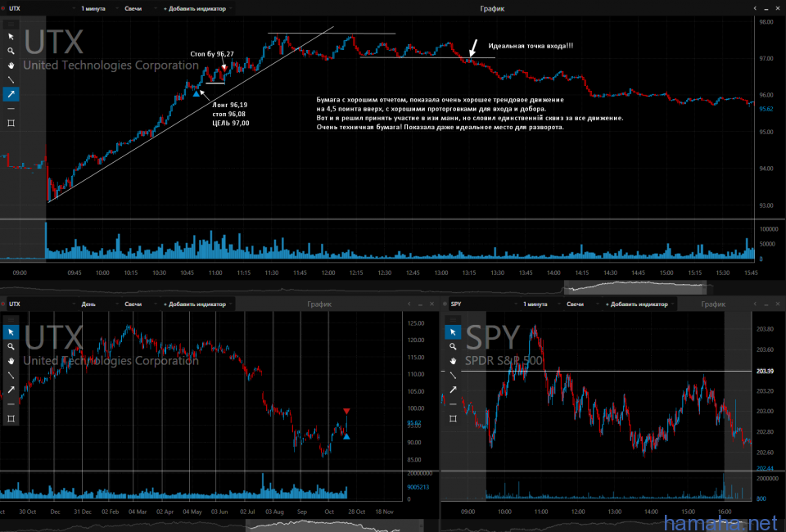Click the blue buy triangle marker on the UTX daily chart
786x532 pixels.
pyautogui.click(x=346, y=437)
